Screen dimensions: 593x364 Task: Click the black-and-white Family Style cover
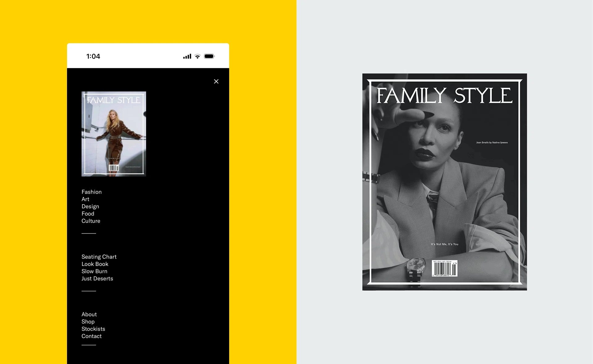click(444, 182)
